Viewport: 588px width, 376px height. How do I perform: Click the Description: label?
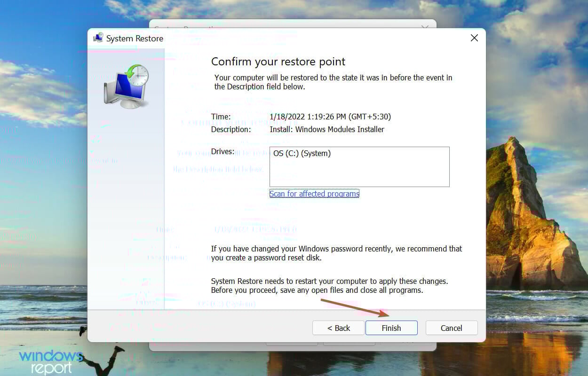[231, 129]
